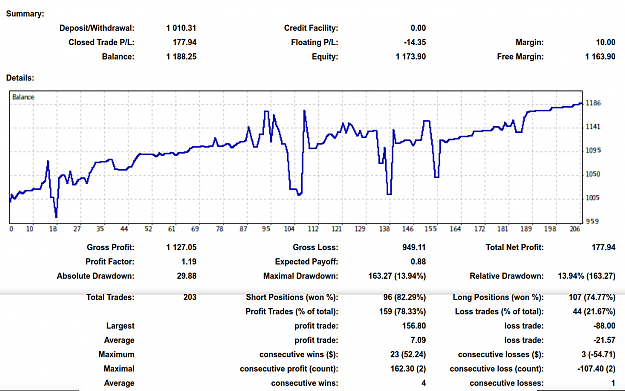Click the Maximal Drawdown: label
This screenshot has height=391, width=625.
(301, 276)
